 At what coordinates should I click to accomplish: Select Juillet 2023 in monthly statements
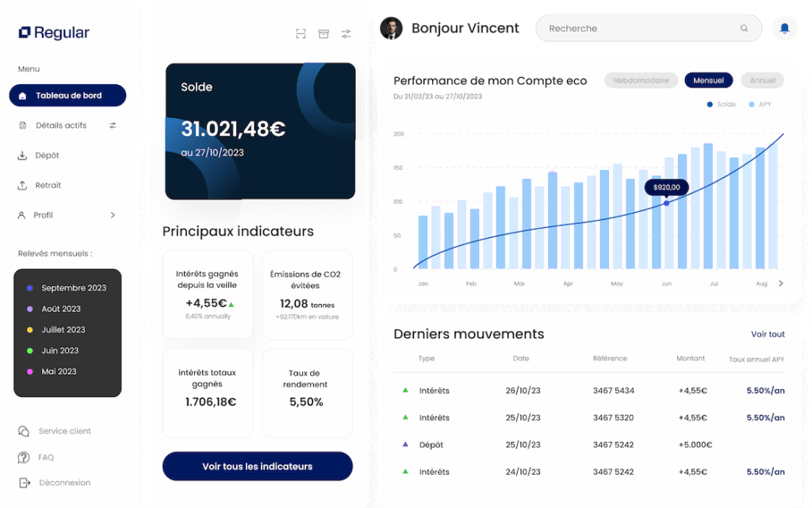(63, 329)
